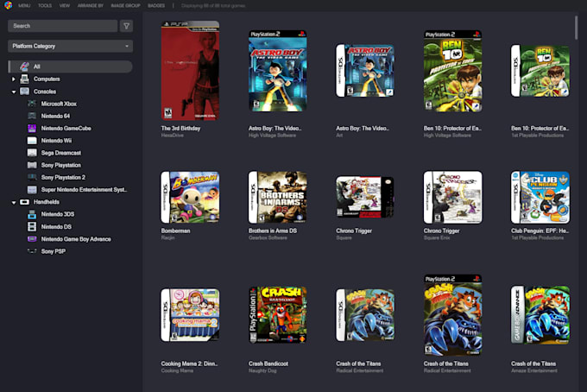The width and height of the screenshot is (587, 392).
Task: Open the TOOLS menu
Action: [45, 6]
